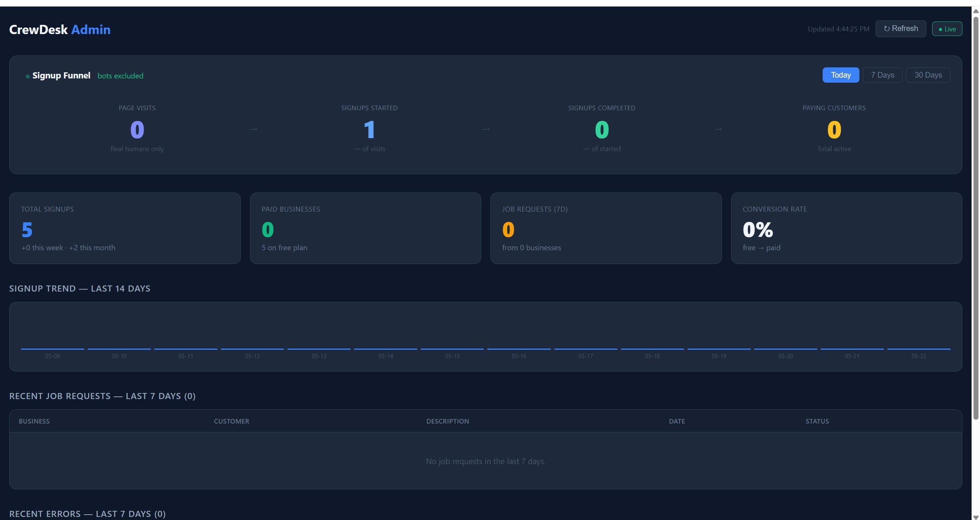Click 'from 0 businesses' text
Screen dimensions: 980x520
point(532,248)
